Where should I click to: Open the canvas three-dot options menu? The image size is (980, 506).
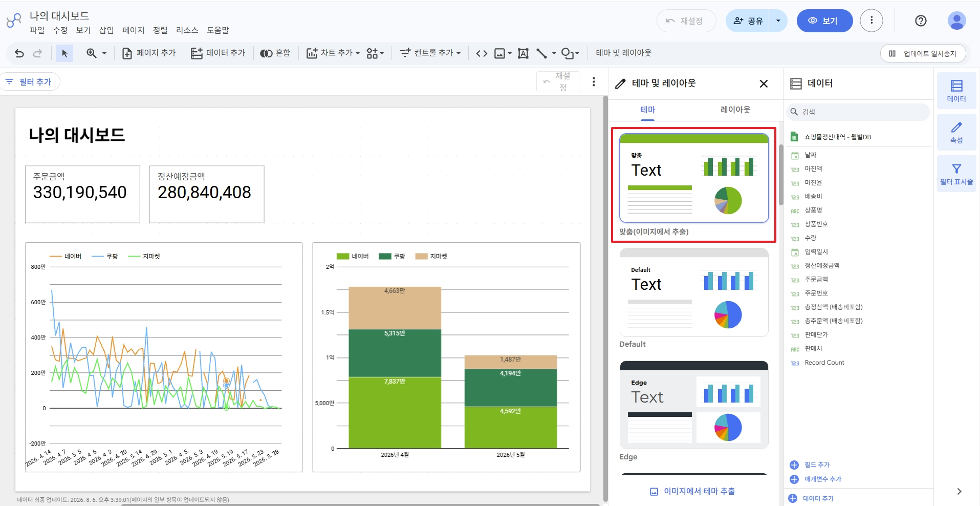594,82
